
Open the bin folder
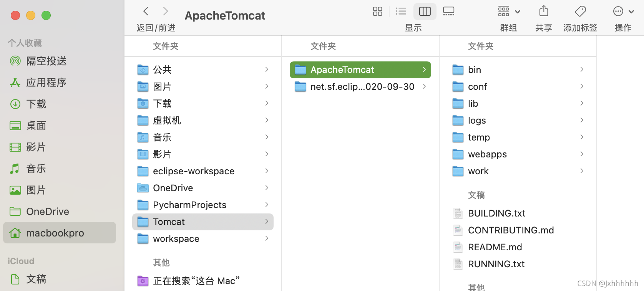(x=518, y=69)
